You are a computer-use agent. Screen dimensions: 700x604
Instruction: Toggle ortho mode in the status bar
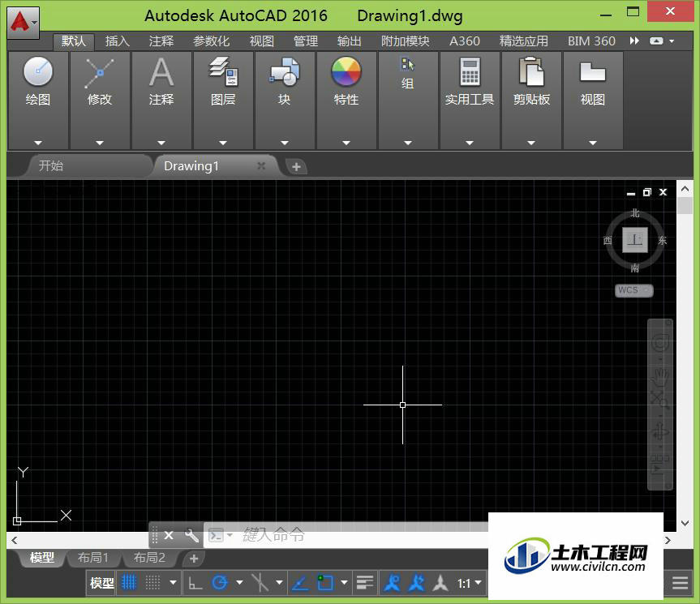click(195, 583)
